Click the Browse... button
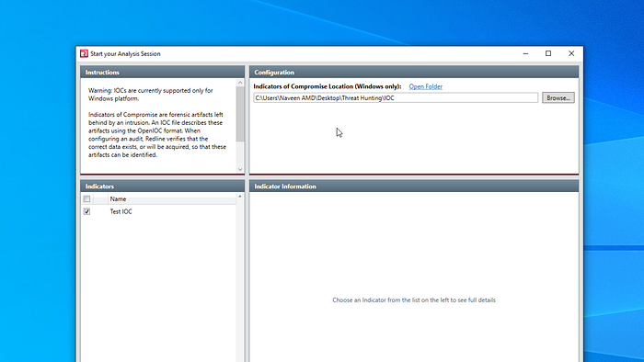 point(558,98)
